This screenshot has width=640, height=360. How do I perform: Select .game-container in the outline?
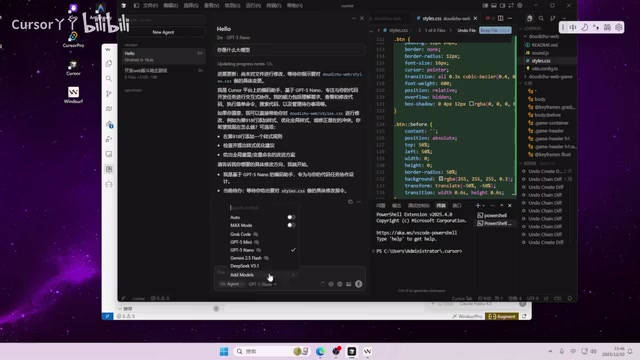click(x=551, y=123)
